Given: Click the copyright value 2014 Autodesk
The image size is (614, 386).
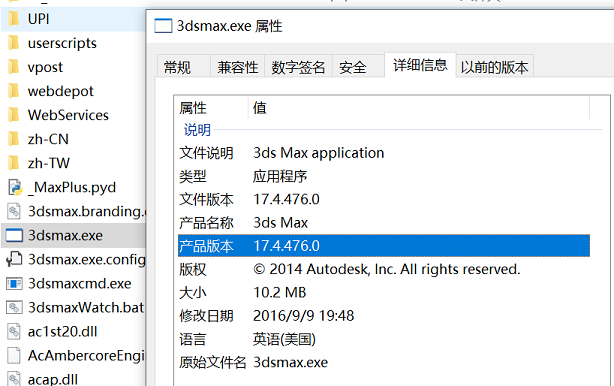Looking at the screenshot, I should point(386,269).
